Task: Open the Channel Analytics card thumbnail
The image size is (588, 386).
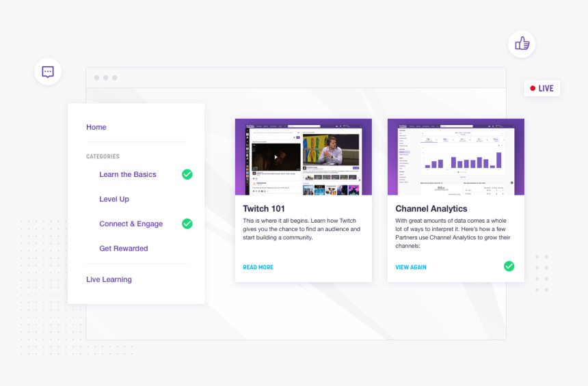Action: tap(455, 156)
